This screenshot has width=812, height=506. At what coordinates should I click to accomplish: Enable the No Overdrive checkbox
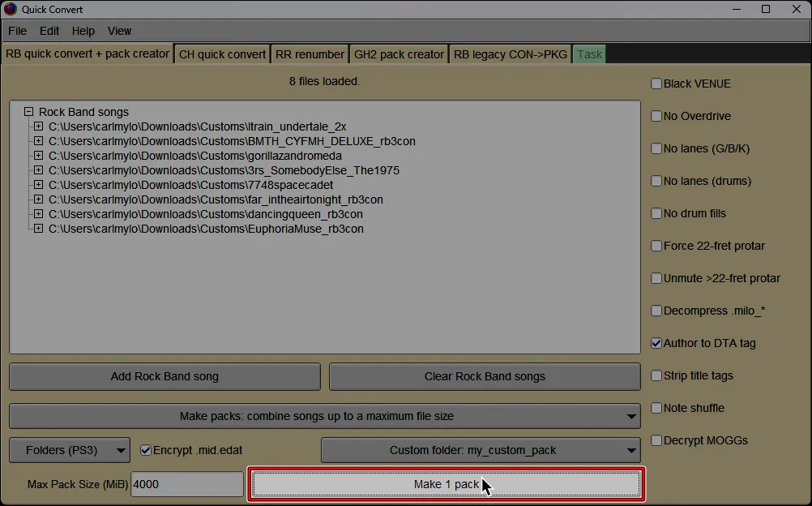[x=656, y=116]
